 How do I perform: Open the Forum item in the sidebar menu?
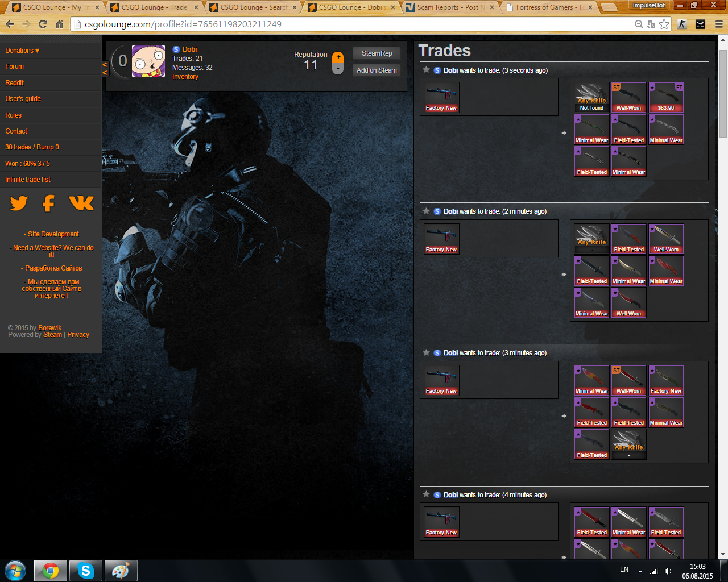(x=15, y=66)
